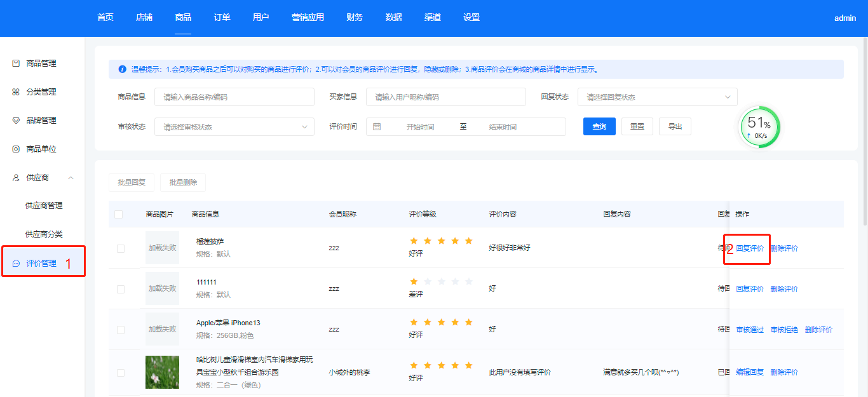
Task: Open the 营销应用 top menu
Action: (x=308, y=18)
